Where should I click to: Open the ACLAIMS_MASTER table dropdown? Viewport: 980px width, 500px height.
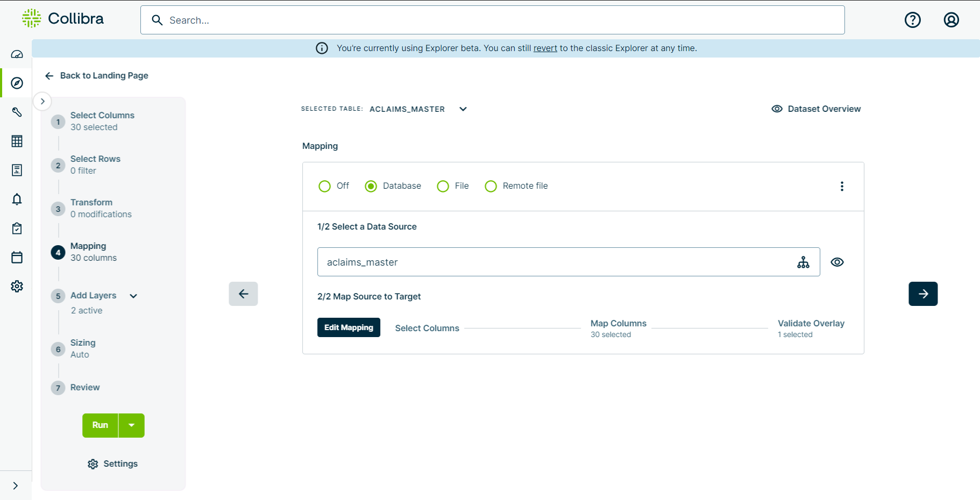pos(463,109)
